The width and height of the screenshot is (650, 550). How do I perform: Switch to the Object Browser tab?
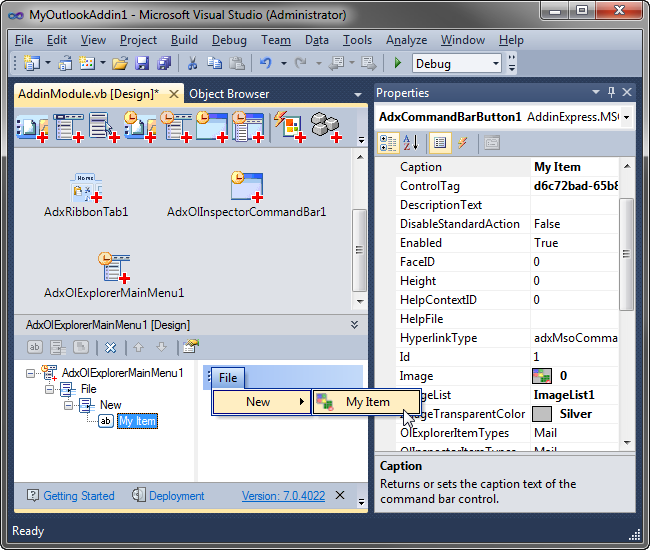click(x=229, y=94)
